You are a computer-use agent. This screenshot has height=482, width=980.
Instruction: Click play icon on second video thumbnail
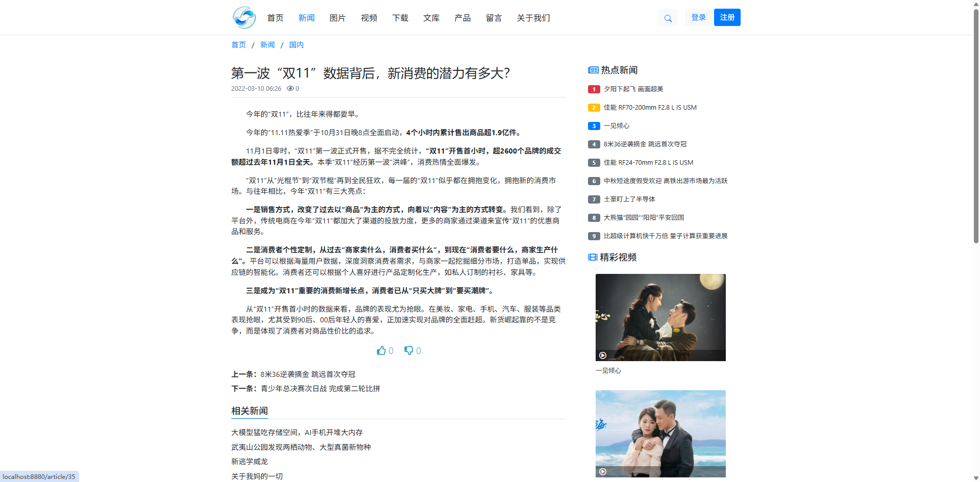[x=603, y=472]
